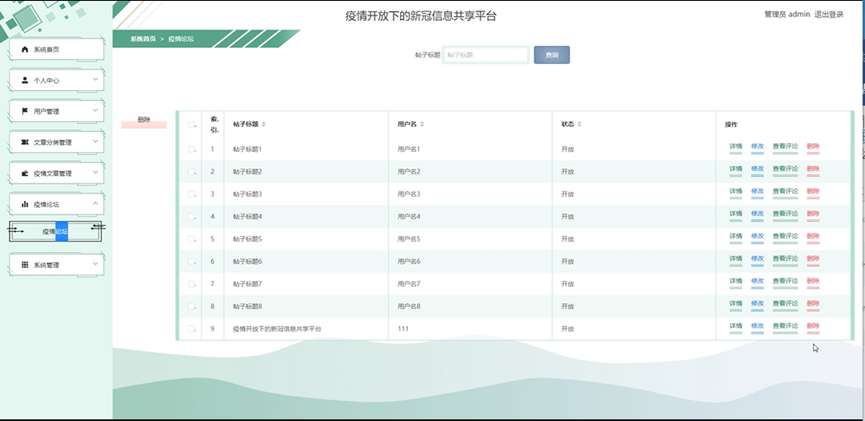This screenshot has width=865, height=421.
Task: Click the 管理员 admin label
Action: pyautogui.click(x=787, y=15)
